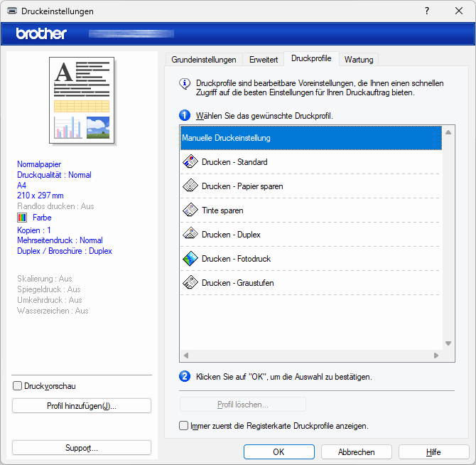
Task: Switch to the Grundeinstellungen tab
Action: (x=204, y=60)
